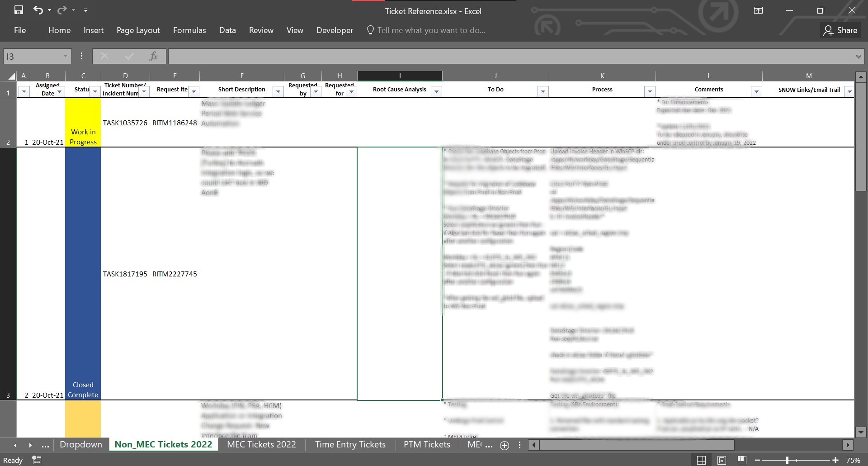The height and width of the screenshot is (466, 868).
Task: Open the Assigned Date filter dropdown
Action: (59, 92)
